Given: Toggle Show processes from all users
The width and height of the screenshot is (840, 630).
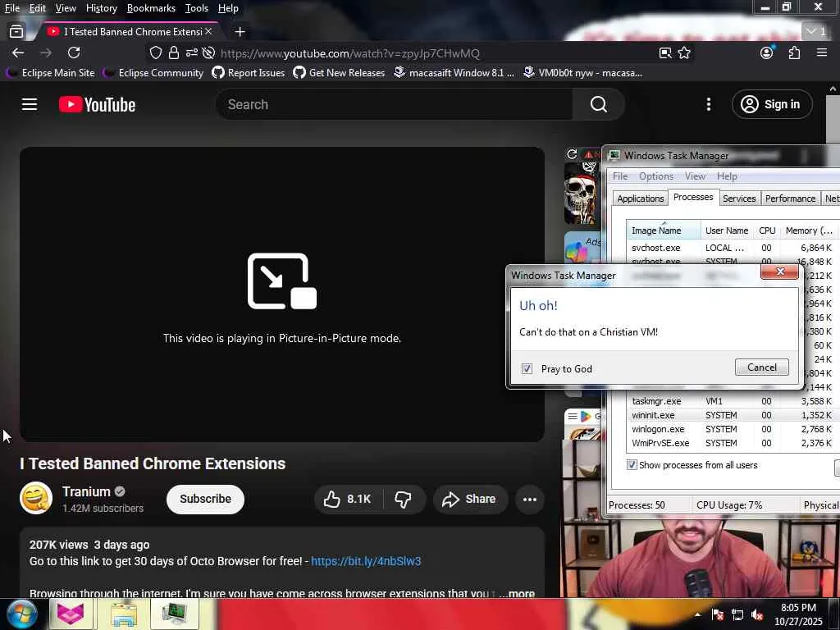Looking at the screenshot, I should [632, 465].
